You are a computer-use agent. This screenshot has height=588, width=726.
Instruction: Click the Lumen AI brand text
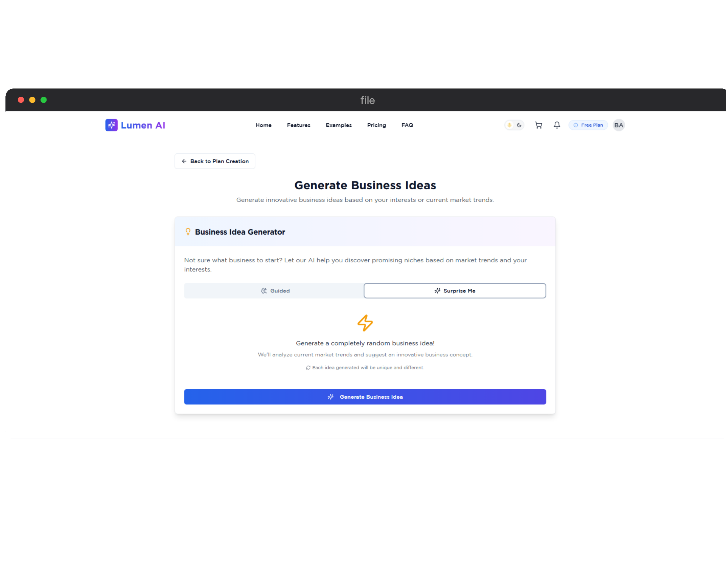click(143, 125)
